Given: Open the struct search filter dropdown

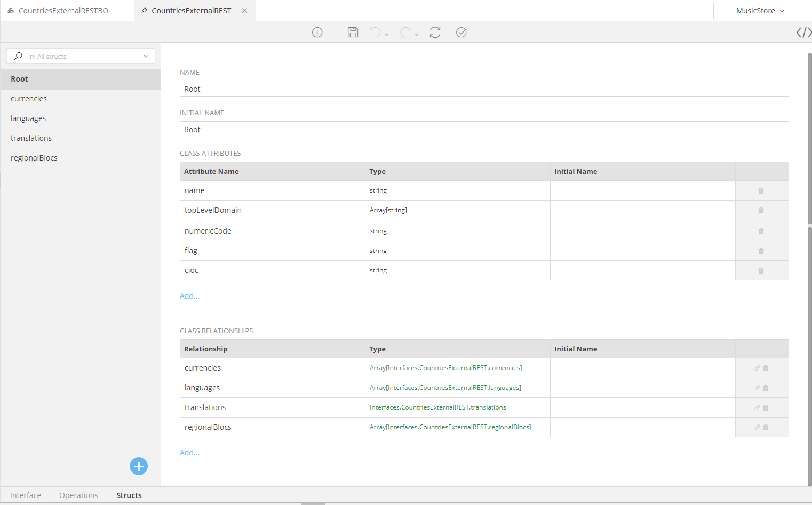Looking at the screenshot, I should pos(145,57).
